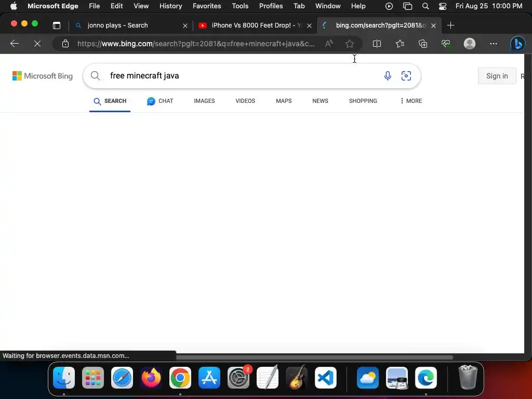Viewport: 532px width, 399px height.
Task: Open the Favorites list toolbar icon
Action: coord(400,44)
